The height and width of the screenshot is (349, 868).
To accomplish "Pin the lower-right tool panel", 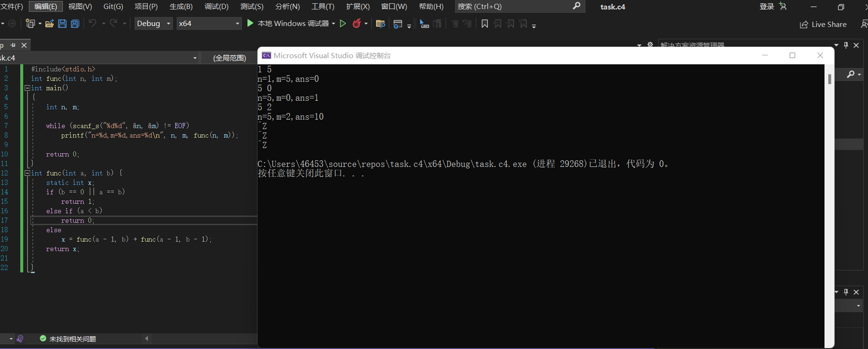I will coord(846,292).
